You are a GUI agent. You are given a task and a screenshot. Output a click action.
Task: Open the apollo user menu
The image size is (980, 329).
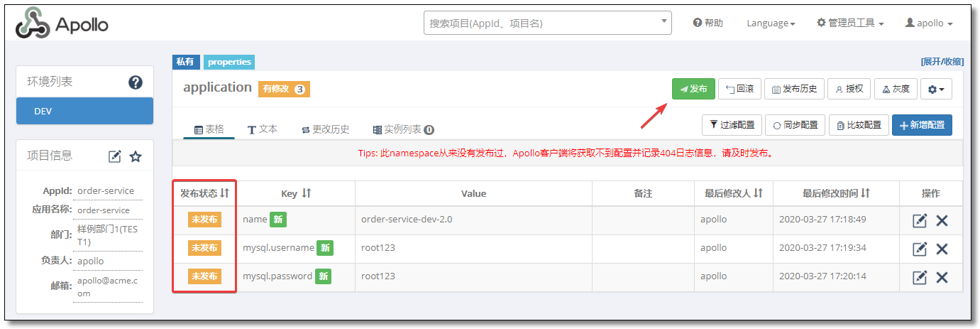[x=929, y=23]
